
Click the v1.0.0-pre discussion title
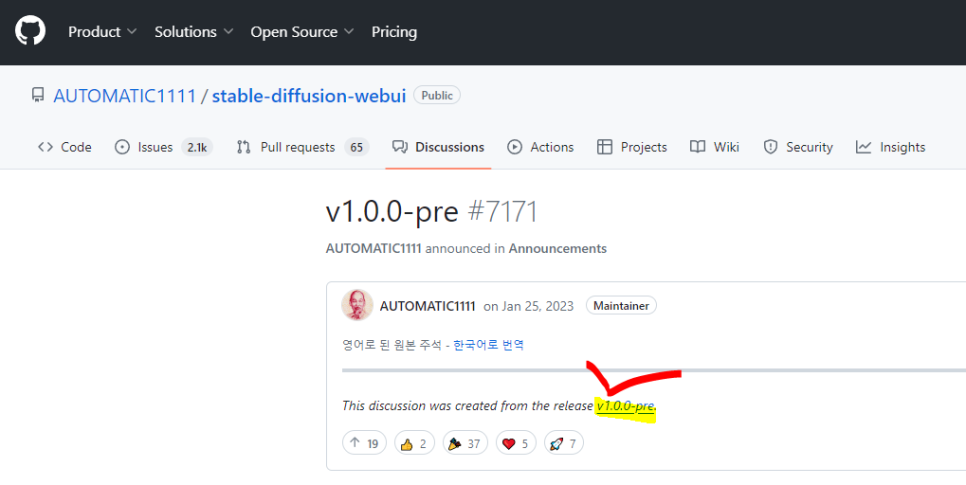(x=392, y=212)
